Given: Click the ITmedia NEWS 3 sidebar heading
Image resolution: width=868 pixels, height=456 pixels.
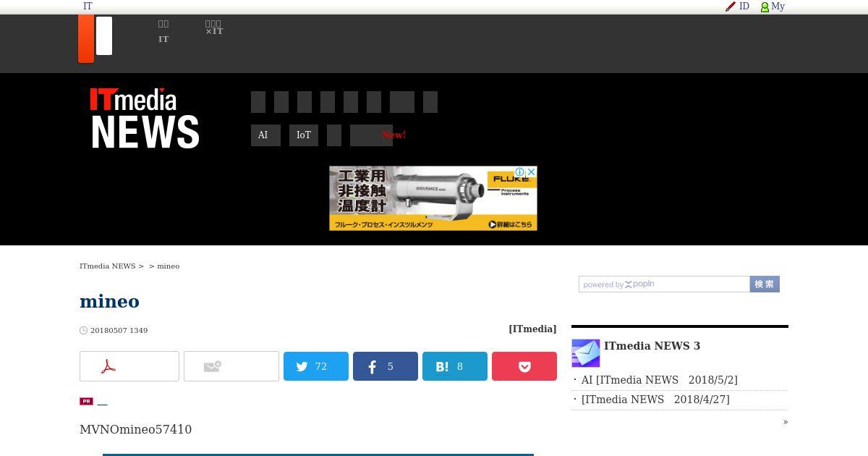Looking at the screenshot, I should coord(652,346).
